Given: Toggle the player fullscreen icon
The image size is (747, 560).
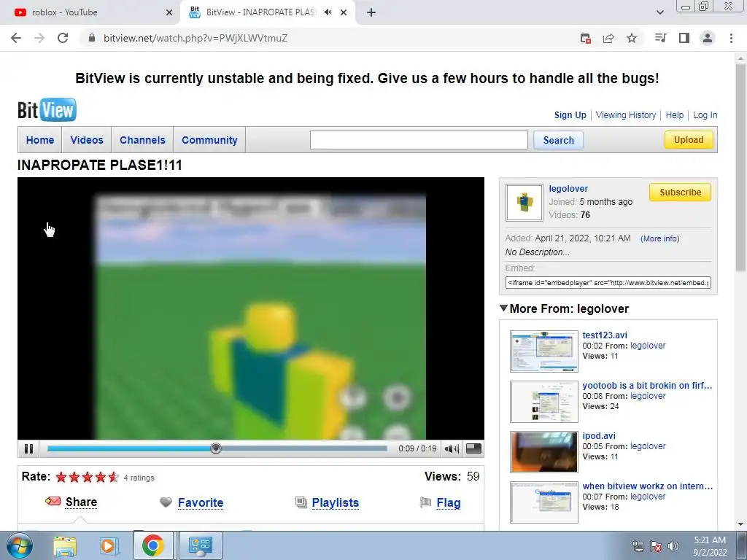Looking at the screenshot, I should pyautogui.click(x=473, y=448).
